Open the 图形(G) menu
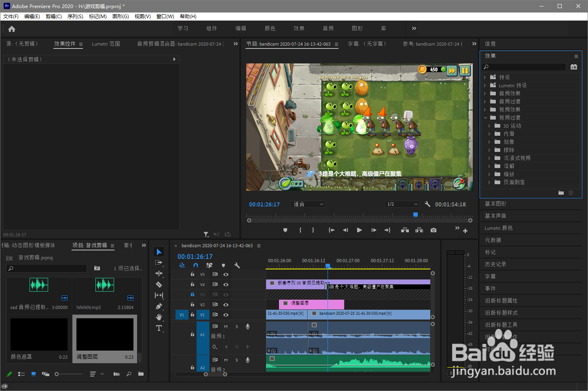 [121, 17]
